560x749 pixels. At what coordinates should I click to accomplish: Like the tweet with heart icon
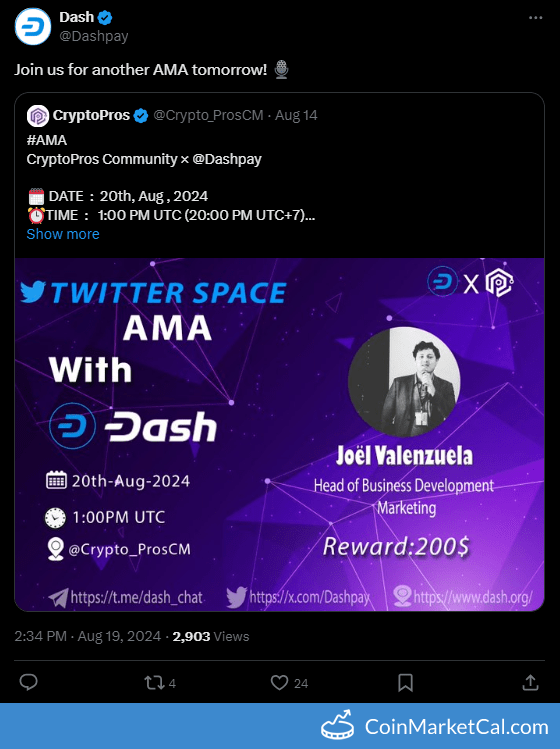(x=279, y=683)
